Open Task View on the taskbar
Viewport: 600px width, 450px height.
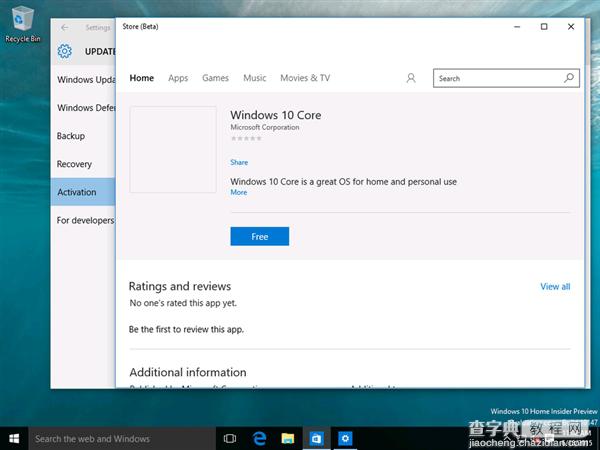[230, 439]
